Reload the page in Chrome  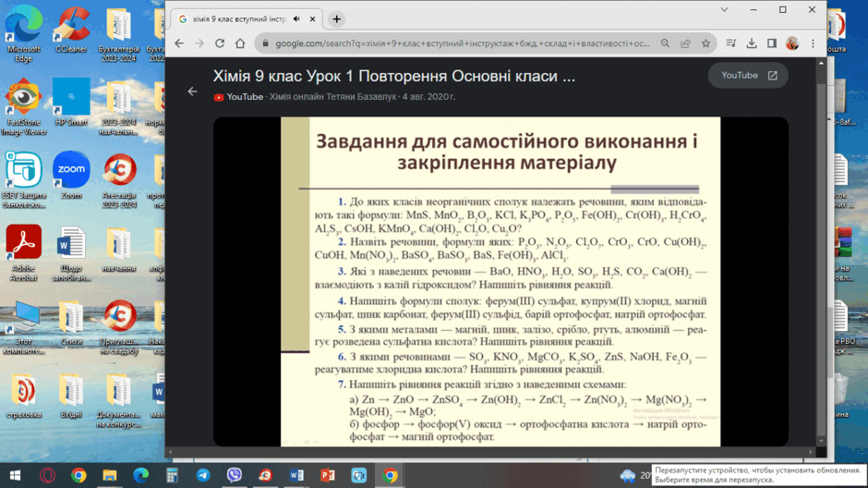click(220, 43)
